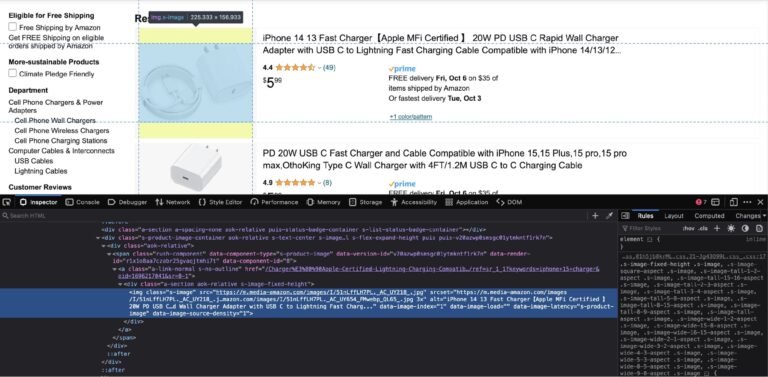
Task: Check Free Shipping by Amazon
Action: pyautogui.click(x=13, y=27)
